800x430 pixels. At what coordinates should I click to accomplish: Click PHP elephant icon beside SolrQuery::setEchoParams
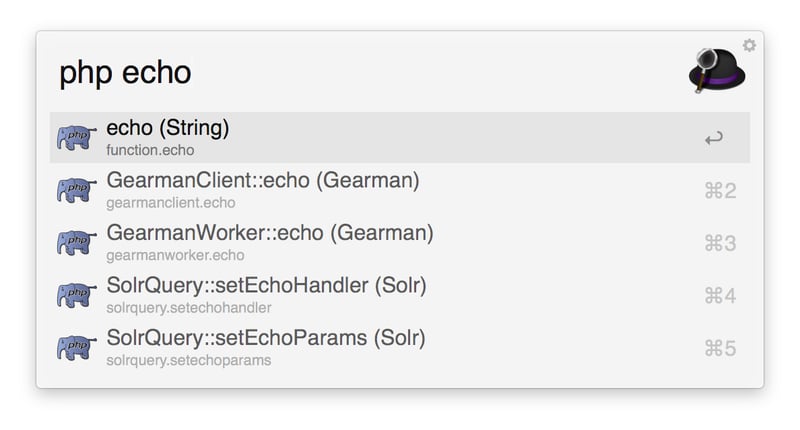point(77,347)
